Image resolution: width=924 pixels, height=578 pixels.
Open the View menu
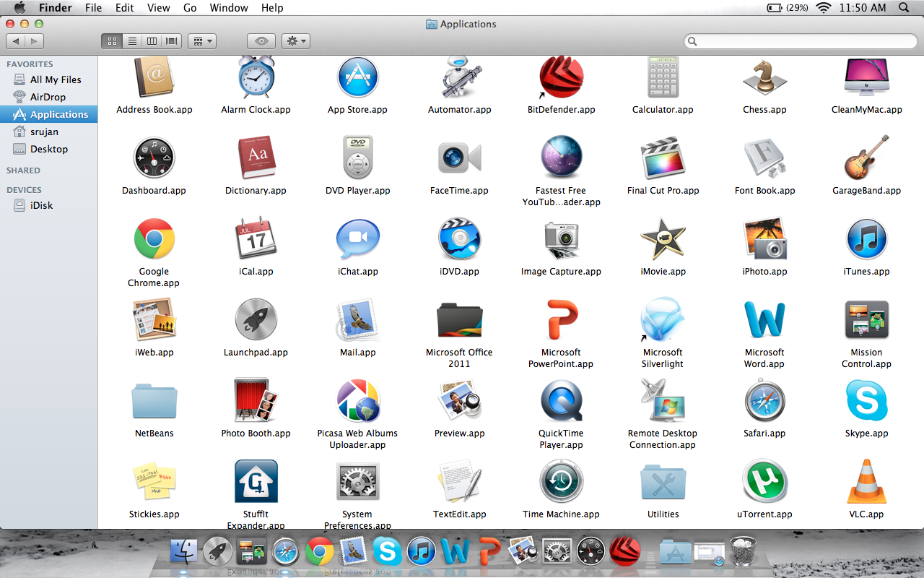pos(159,8)
